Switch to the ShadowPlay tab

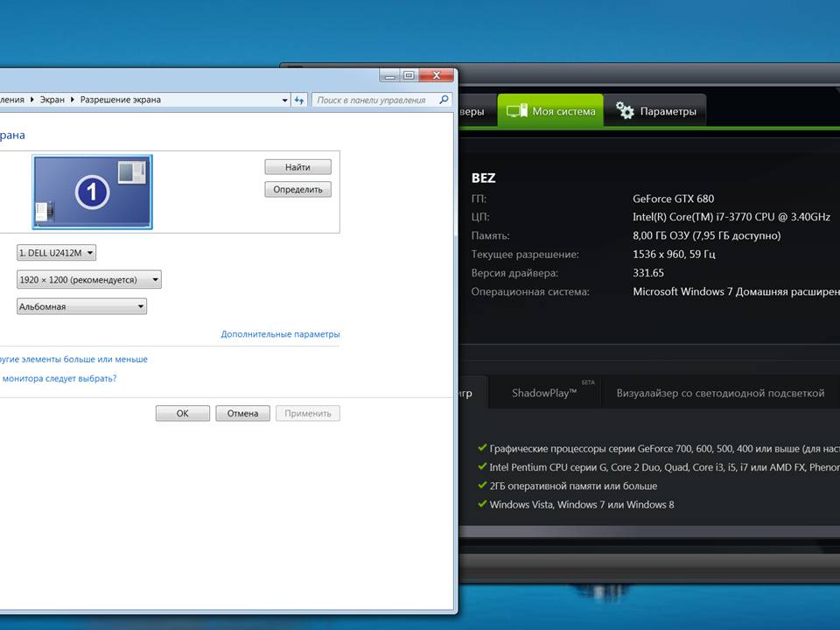pyautogui.click(x=544, y=393)
